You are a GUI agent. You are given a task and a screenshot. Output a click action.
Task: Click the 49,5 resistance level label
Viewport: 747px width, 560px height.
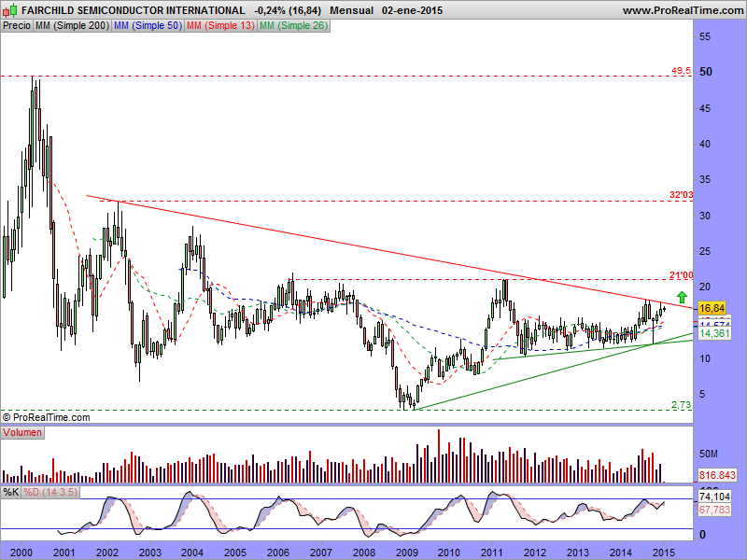click(x=681, y=71)
